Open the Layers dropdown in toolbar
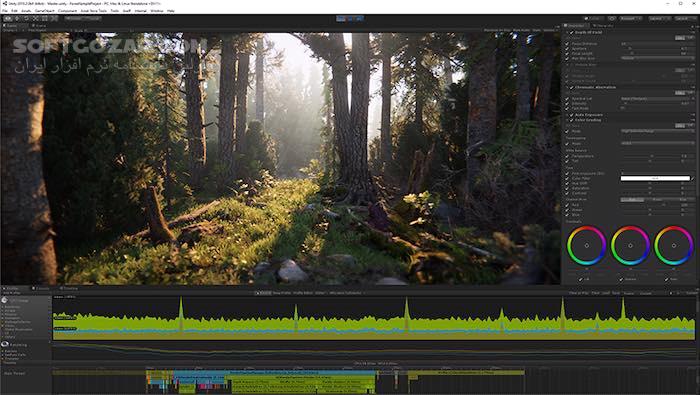This screenshot has height=395, width=700. coord(660,19)
